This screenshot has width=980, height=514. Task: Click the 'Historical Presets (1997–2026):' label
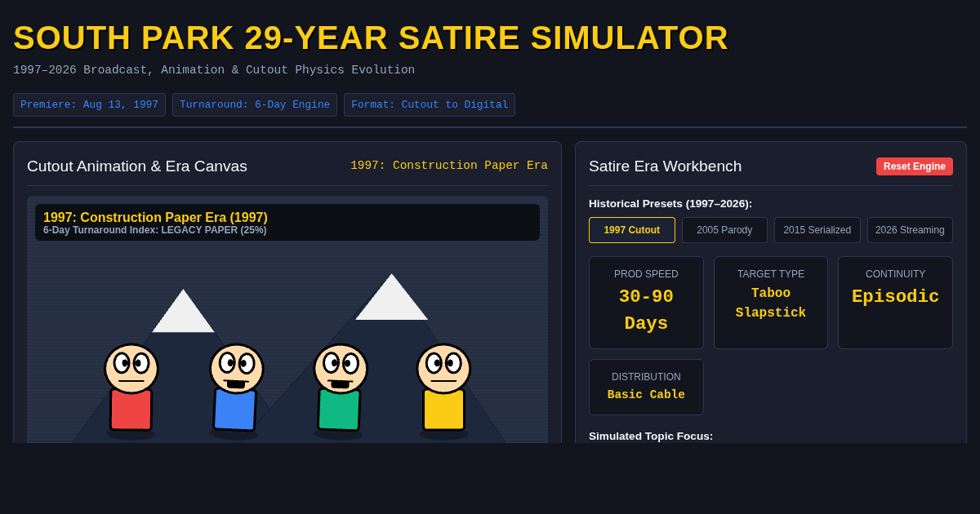(x=670, y=203)
